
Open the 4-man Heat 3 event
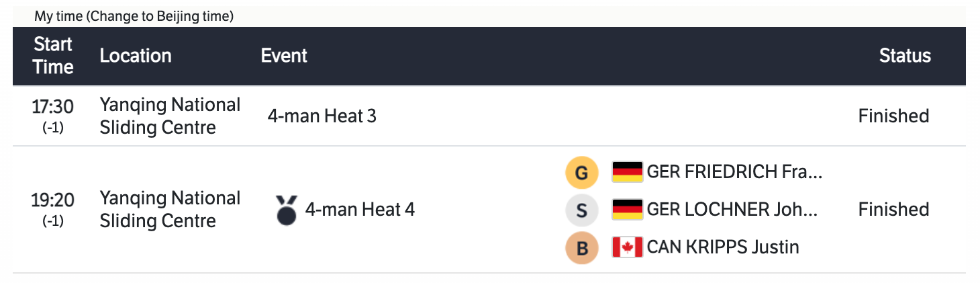(x=322, y=116)
